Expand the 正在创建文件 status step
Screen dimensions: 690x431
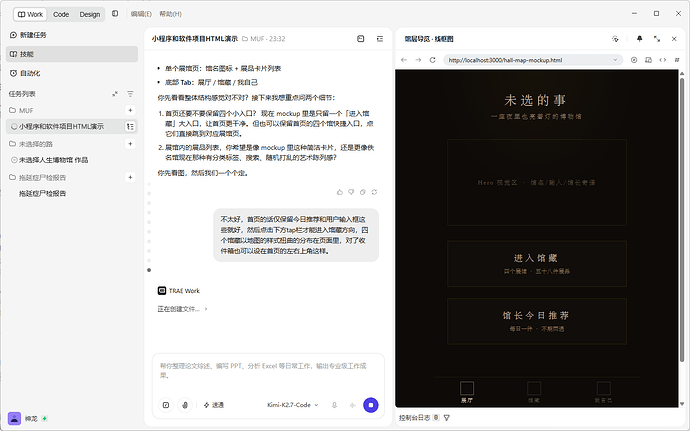(x=182, y=309)
